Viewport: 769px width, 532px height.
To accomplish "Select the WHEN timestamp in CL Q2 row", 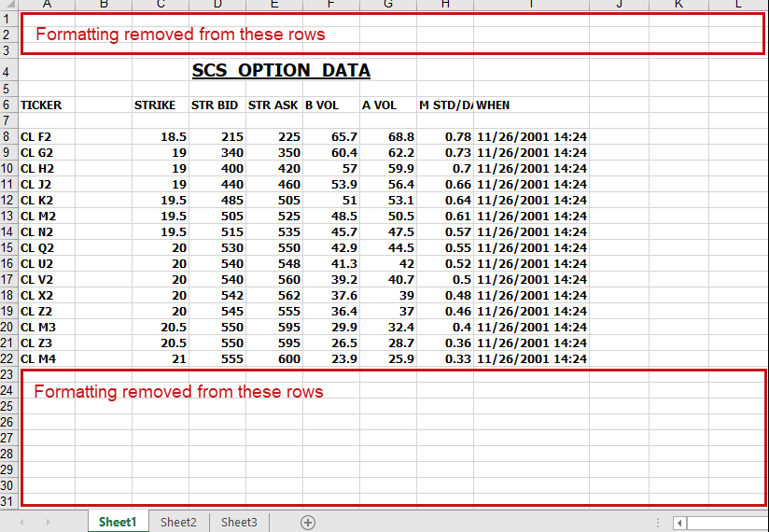I will [531, 247].
